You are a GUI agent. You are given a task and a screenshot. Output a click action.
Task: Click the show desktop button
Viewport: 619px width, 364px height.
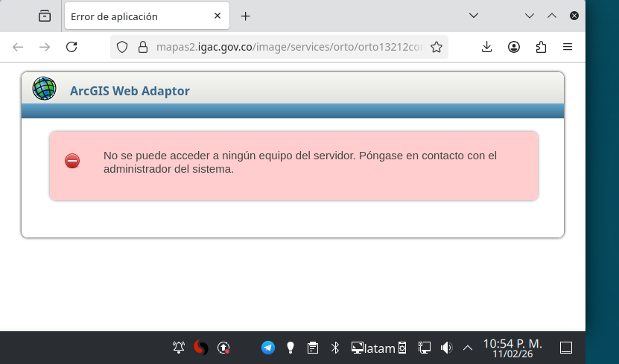(566, 348)
